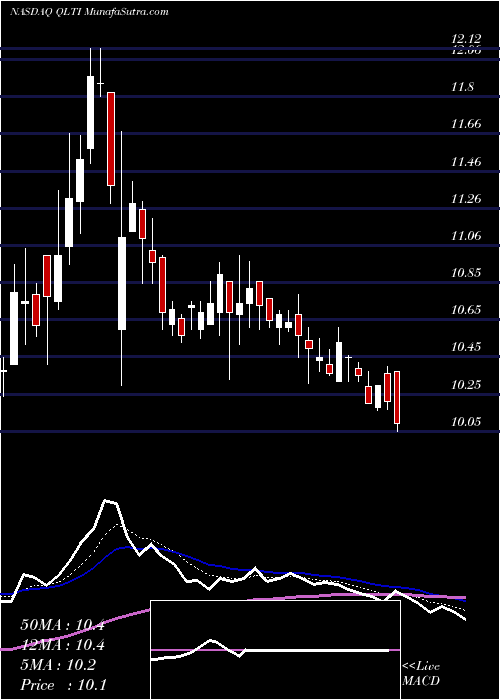Viewport: 500px width, 700px height.
Task: Click the tall red candlestick below the 11.8 line
Action: [x=111, y=138]
